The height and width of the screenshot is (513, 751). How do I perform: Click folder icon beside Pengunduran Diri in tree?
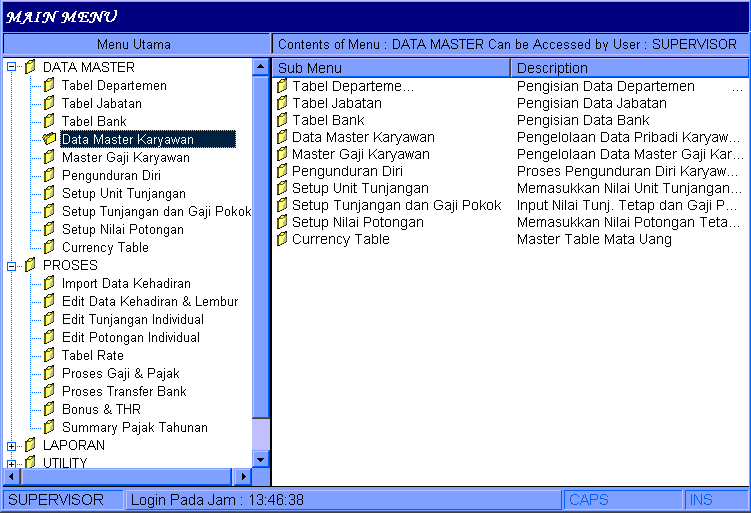coord(49,175)
